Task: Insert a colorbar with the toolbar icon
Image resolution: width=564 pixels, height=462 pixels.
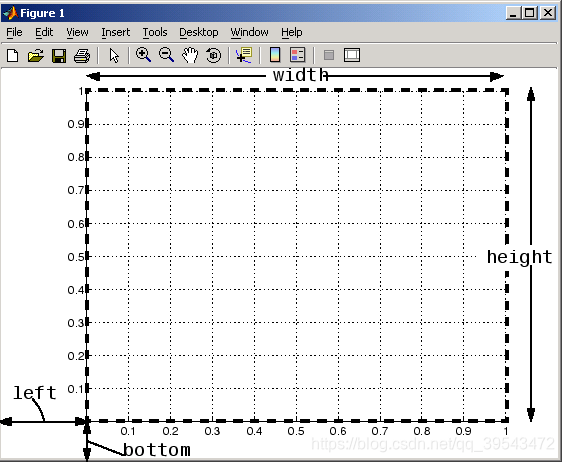Action: 275,55
